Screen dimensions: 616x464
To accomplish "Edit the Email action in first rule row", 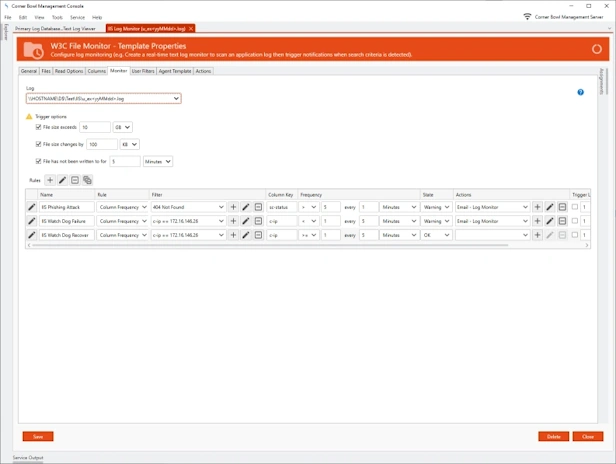I will click(x=550, y=207).
